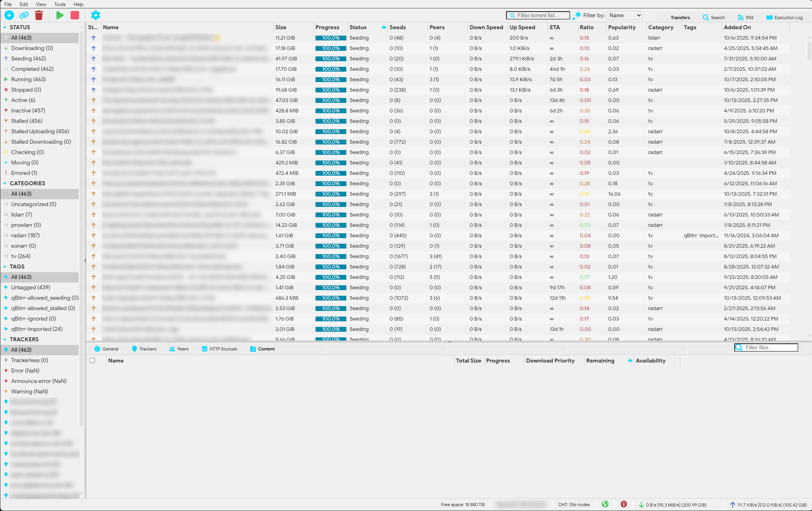Toggle the select-all checkbox in Content panel
The height and width of the screenshot is (511, 812).
click(92, 360)
